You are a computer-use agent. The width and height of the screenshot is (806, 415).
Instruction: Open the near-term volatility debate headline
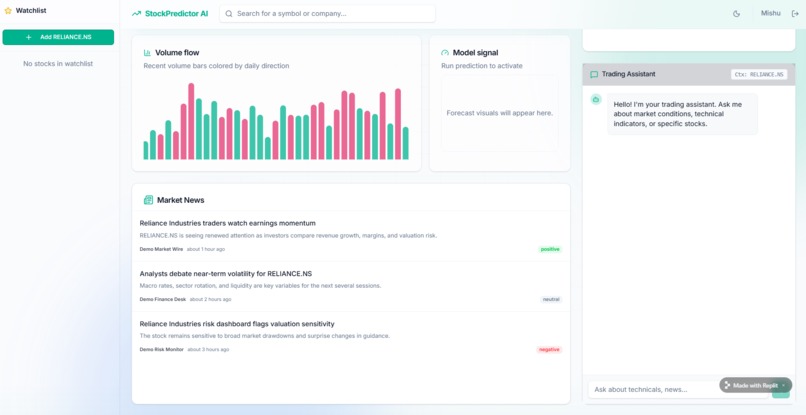[x=226, y=274]
